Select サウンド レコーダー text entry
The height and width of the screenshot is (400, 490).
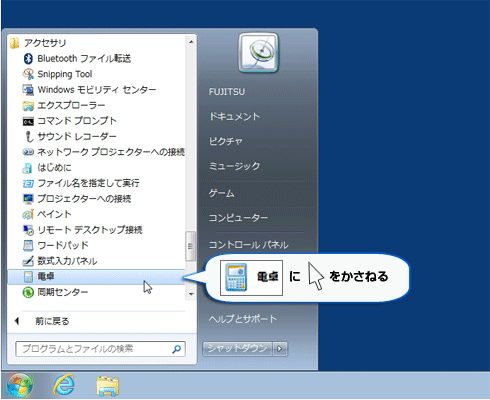point(77,137)
